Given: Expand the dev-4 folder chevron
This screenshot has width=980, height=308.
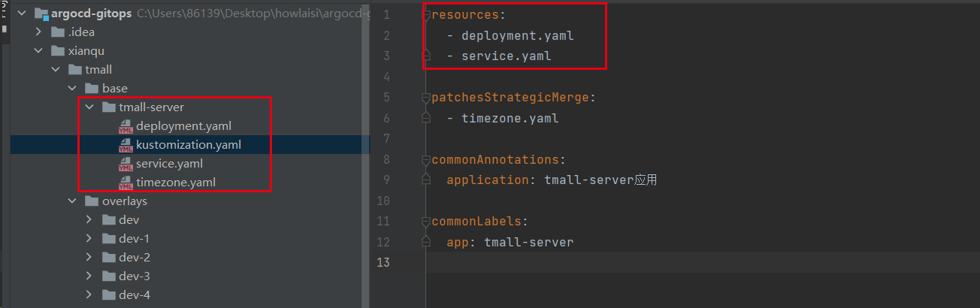Looking at the screenshot, I should point(89,295).
